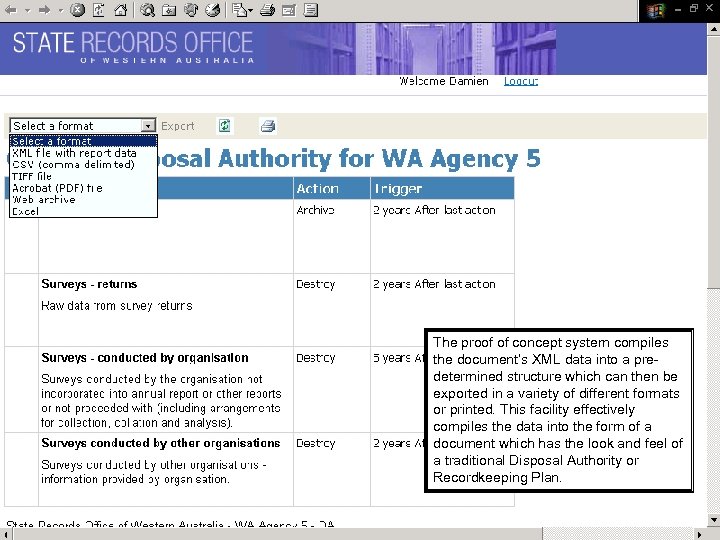Viewport: 720px width, 540px height.
Task: Click the green refresh icon beside Export
Action: [x=225, y=126]
